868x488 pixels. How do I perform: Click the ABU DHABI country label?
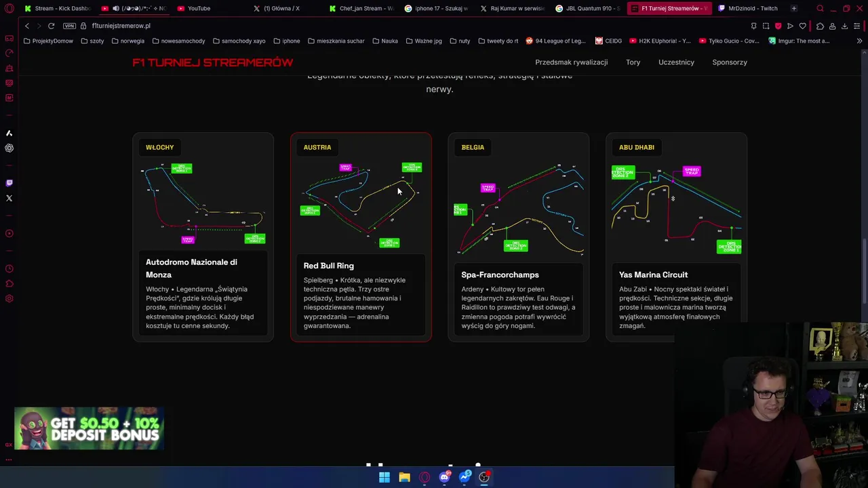[636, 147]
